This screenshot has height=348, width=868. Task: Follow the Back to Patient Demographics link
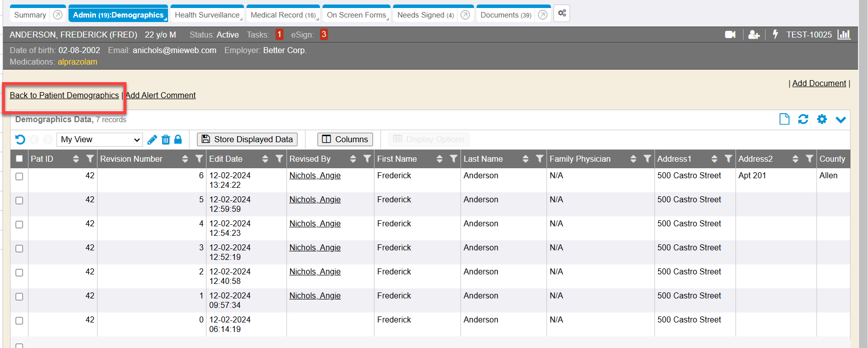[x=64, y=95]
